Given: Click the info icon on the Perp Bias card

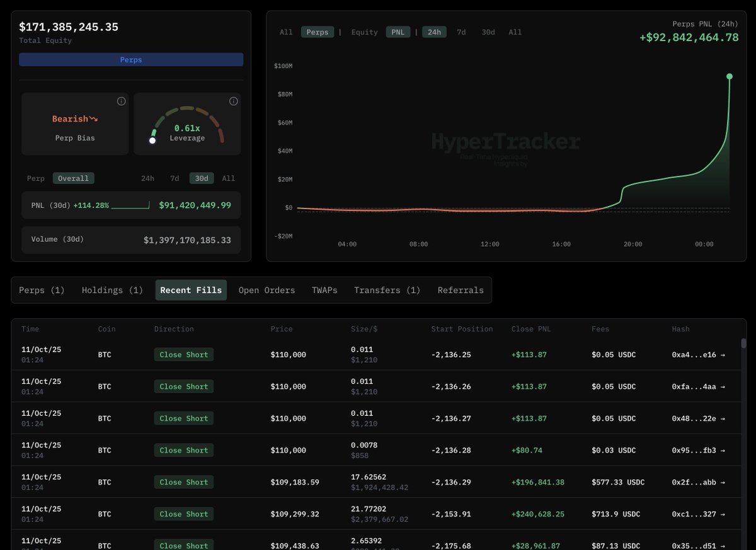Looking at the screenshot, I should coord(122,101).
